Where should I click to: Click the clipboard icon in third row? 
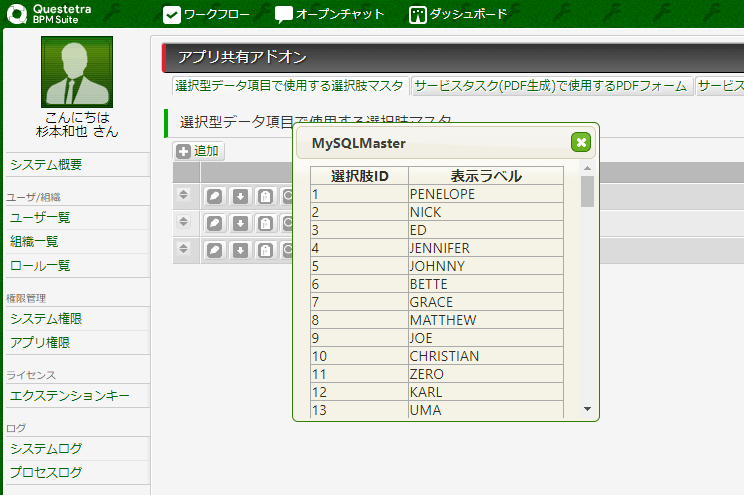pos(264,249)
